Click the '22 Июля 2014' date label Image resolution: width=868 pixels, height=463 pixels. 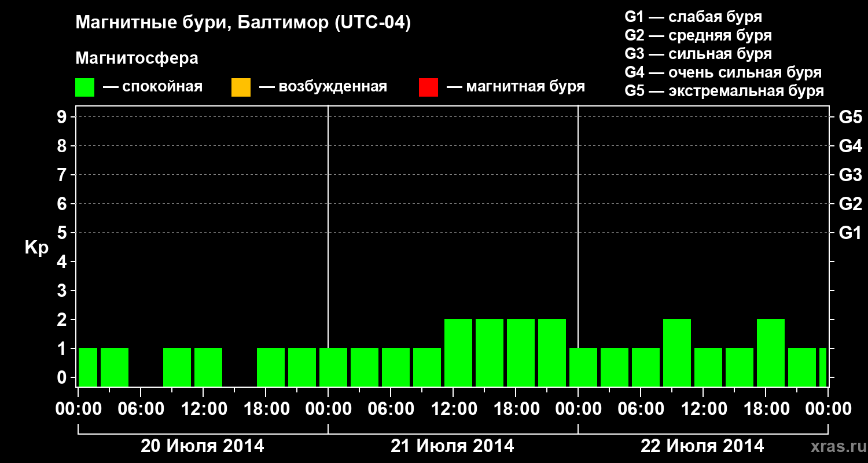[x=703, y=446]
